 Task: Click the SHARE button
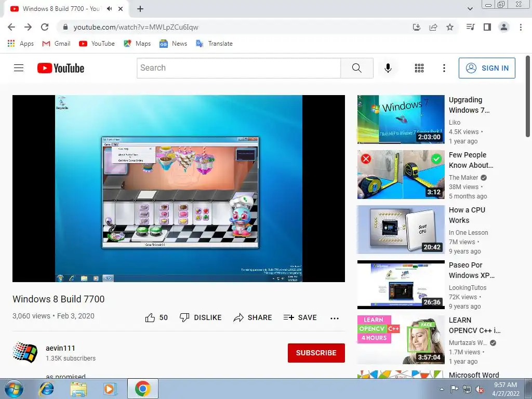pos(253,317)
